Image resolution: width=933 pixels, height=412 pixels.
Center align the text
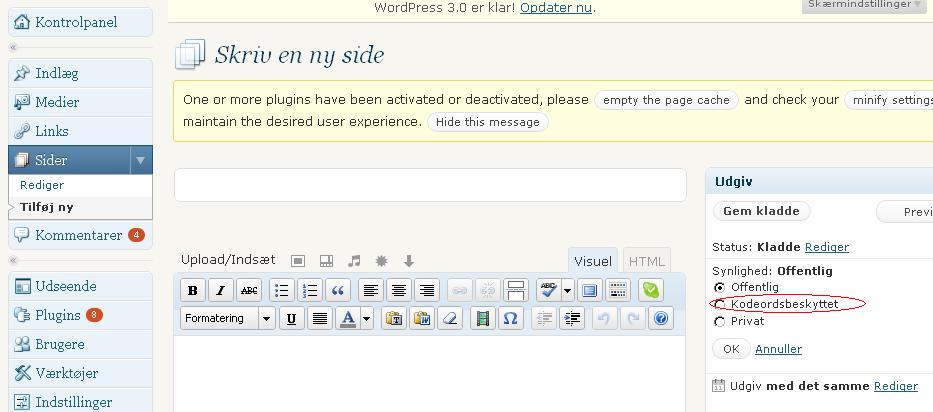pos(398,290)
